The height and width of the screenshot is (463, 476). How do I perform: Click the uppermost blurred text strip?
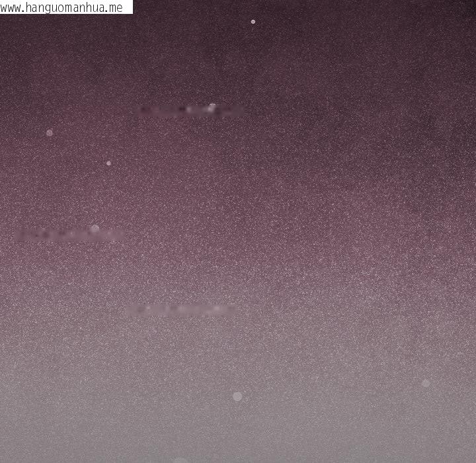tap(188, 110)
